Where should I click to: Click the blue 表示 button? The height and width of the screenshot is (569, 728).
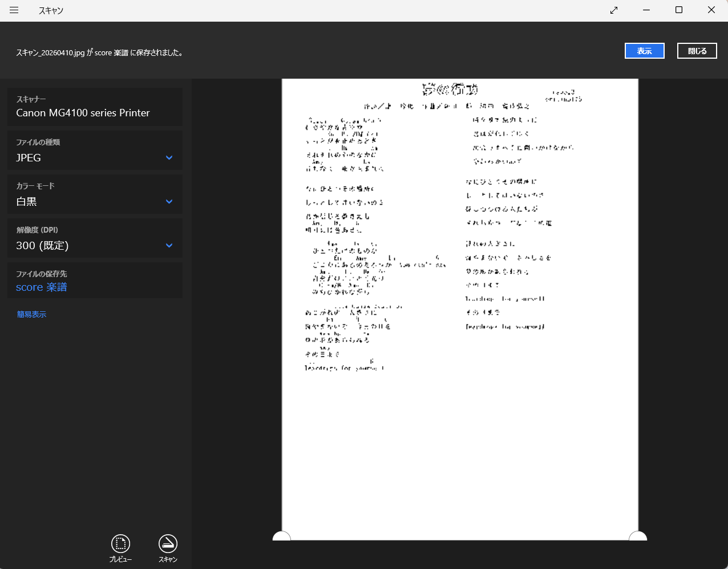[x=644, y=51]
